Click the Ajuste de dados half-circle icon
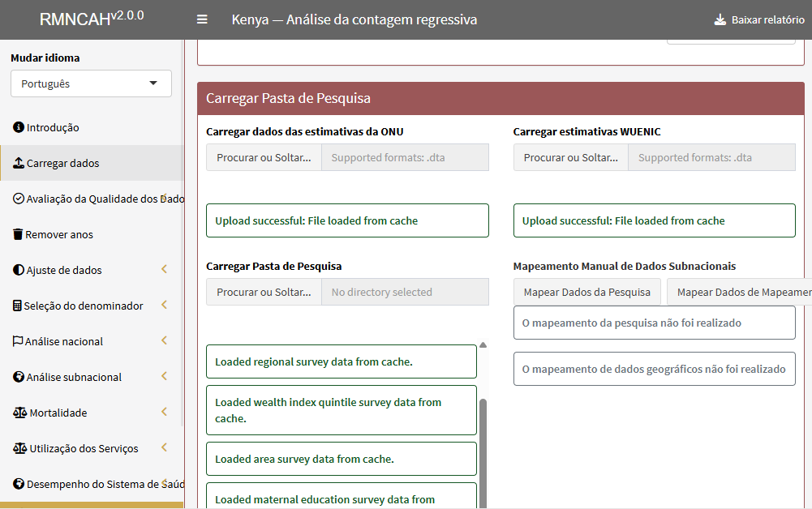The height and width of the screenshot is (509, 812). click(18, 270)
